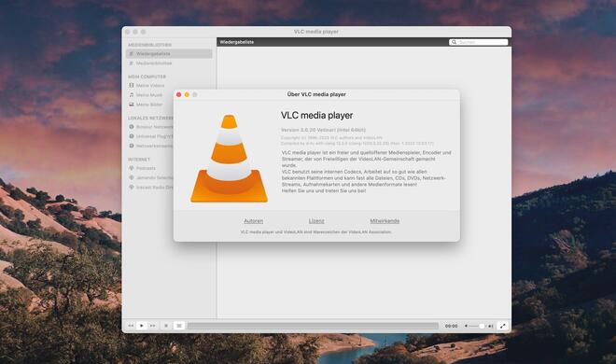
Task: Click the film icon beside Meine Videos
Action: [132, 85]
